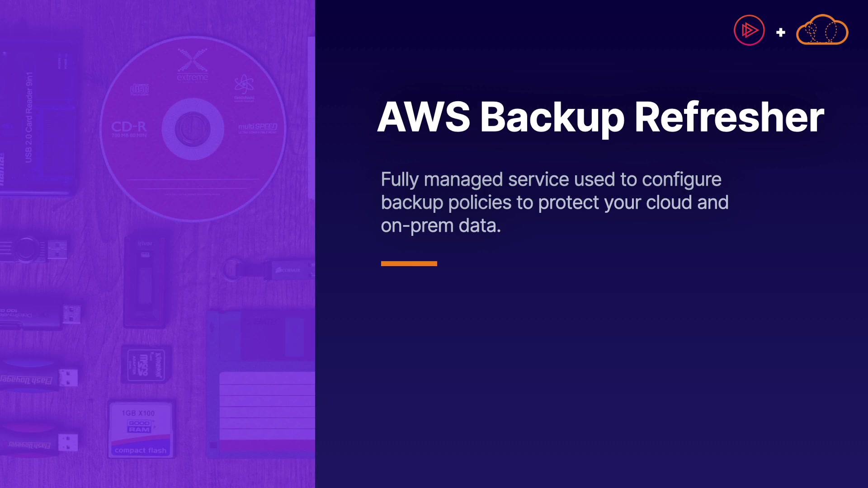The width and height of the screenshot is (868, 488).
Task: Click the fully managed service description text
Action: click(554, 202)
